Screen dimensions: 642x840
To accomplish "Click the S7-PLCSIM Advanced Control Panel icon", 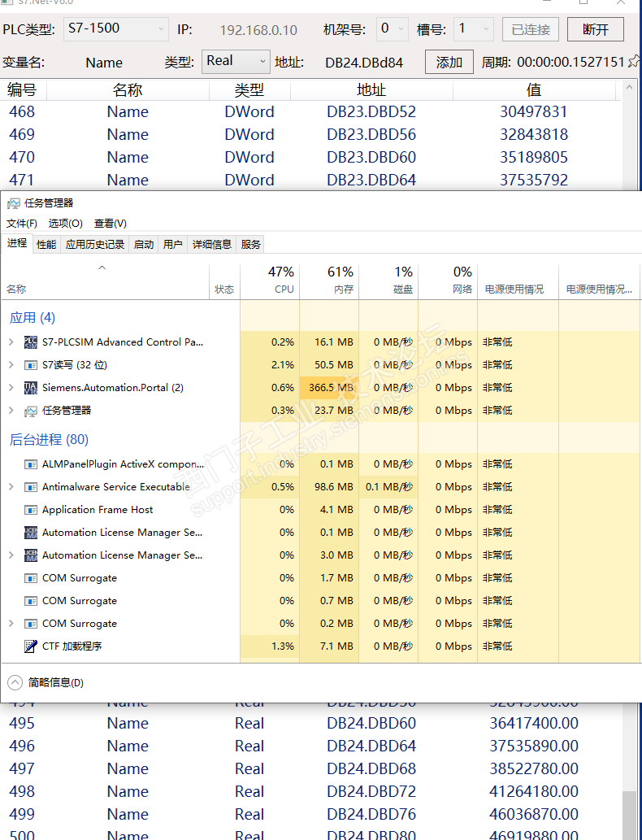I will click(31, 342).
